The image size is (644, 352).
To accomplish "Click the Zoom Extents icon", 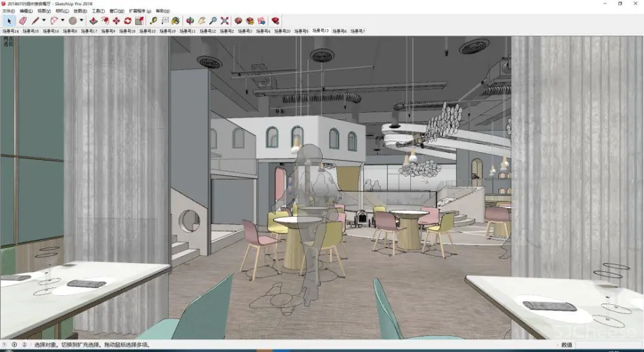I will pyautogui.click(x=225, y=21).
